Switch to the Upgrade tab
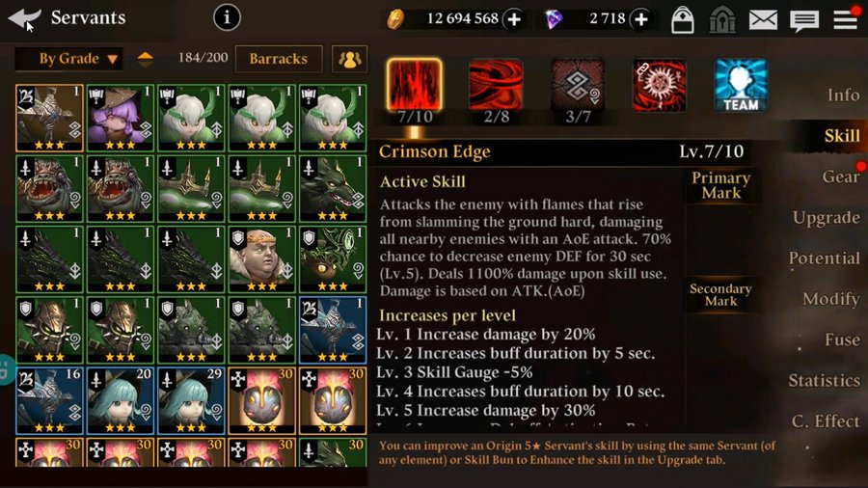This screenshot has width=868, height=488. pos(826,217)
